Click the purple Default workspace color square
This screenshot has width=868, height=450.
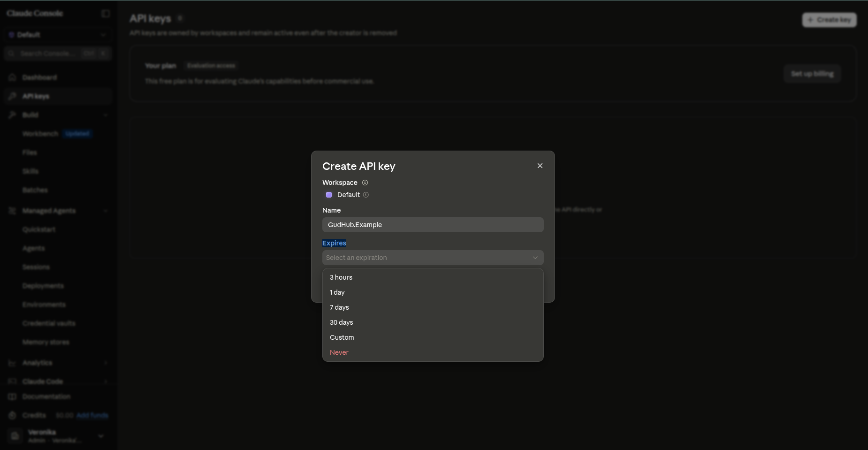click(329, 195)
